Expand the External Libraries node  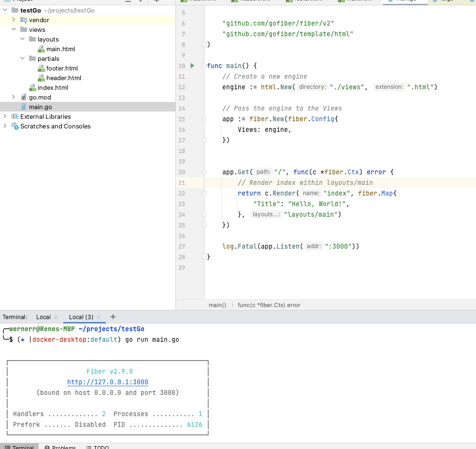[x=5, y=116]
